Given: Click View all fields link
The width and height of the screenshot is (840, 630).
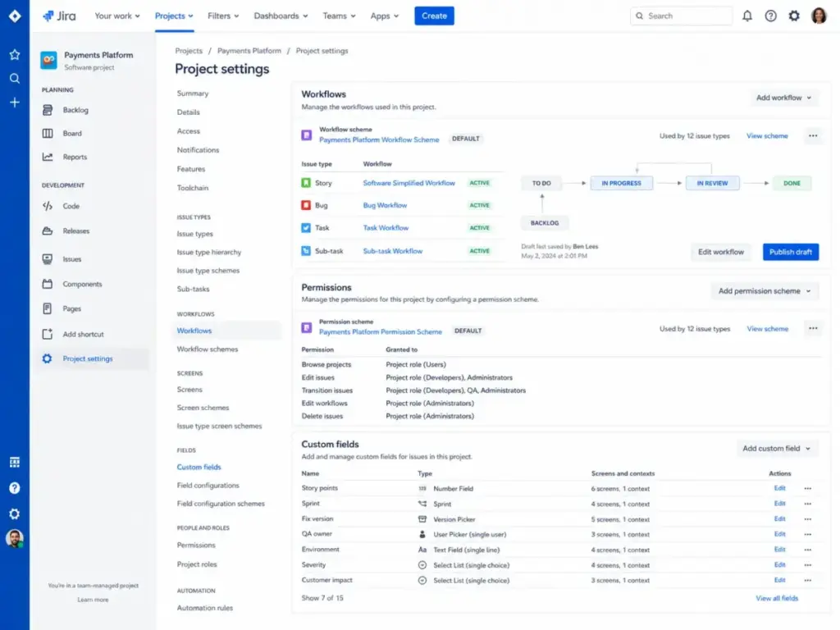Looking at the screenshot, I should coord(777,598).
